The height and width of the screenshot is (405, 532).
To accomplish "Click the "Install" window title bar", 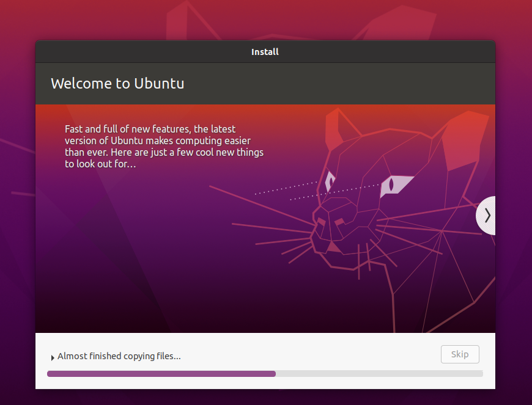I will [x=265, y=52].
